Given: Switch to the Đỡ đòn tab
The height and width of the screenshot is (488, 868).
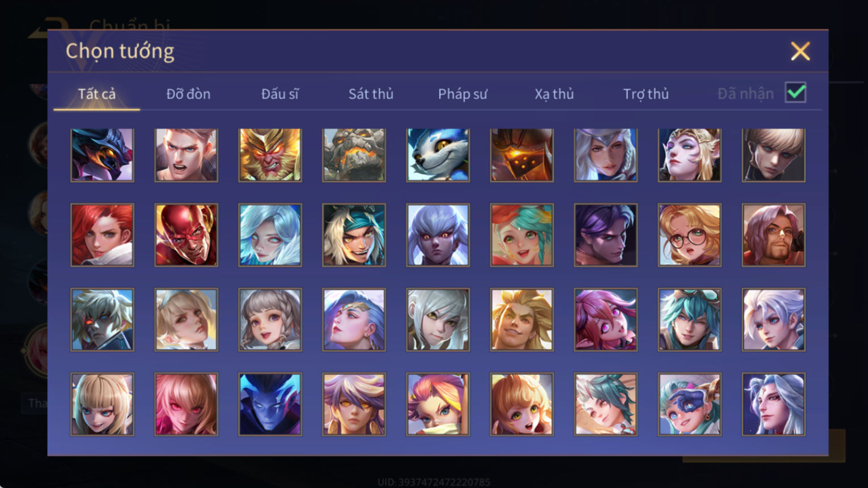Looking at the screenshot, I should [188, 94].
